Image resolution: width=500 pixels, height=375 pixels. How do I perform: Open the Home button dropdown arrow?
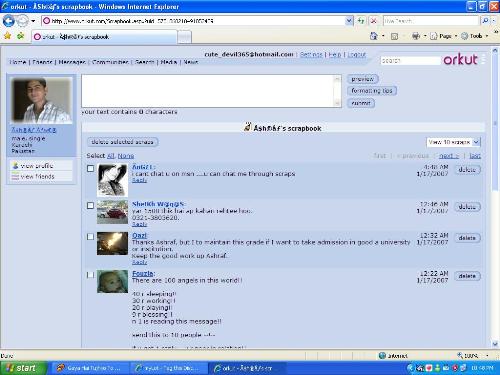[x=383, y=36]
